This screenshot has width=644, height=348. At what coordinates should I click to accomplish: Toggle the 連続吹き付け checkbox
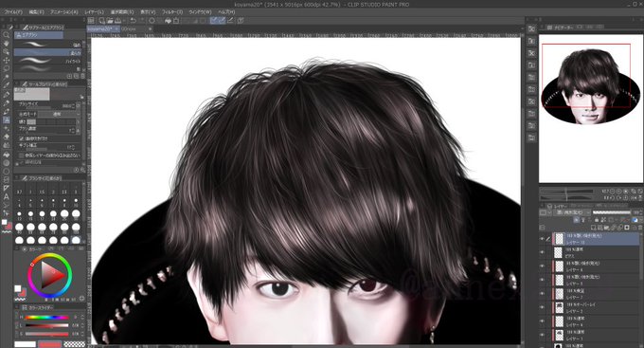click(21, 138)
